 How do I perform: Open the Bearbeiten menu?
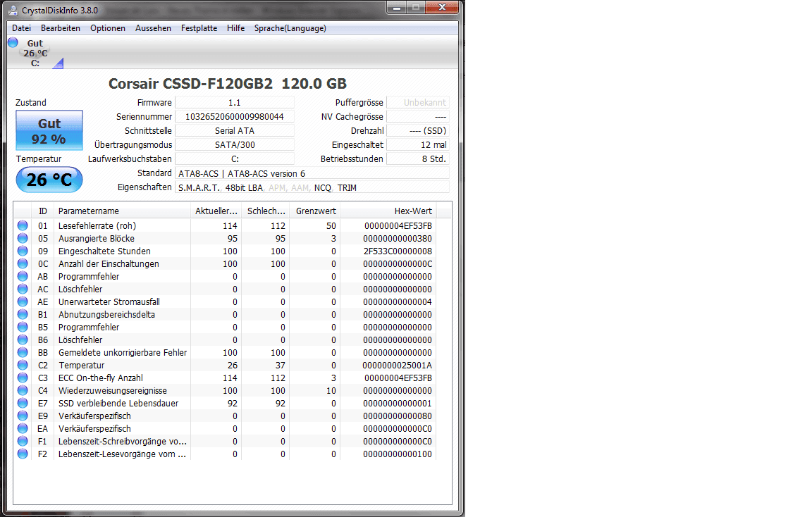tap(61, 28)
